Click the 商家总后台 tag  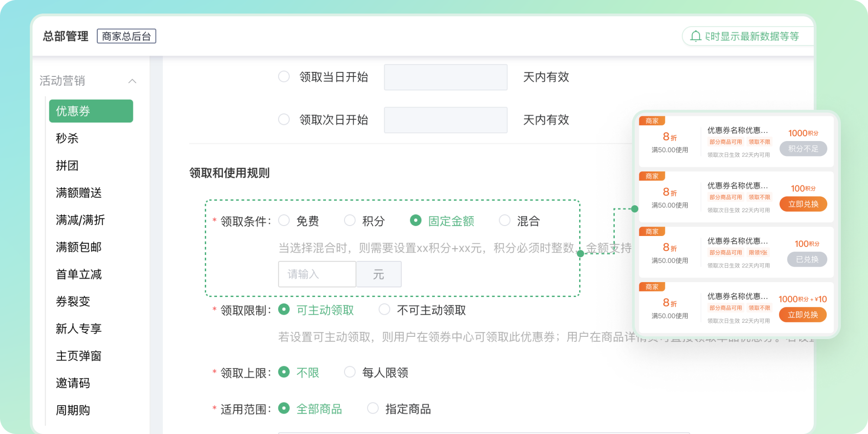127,36
